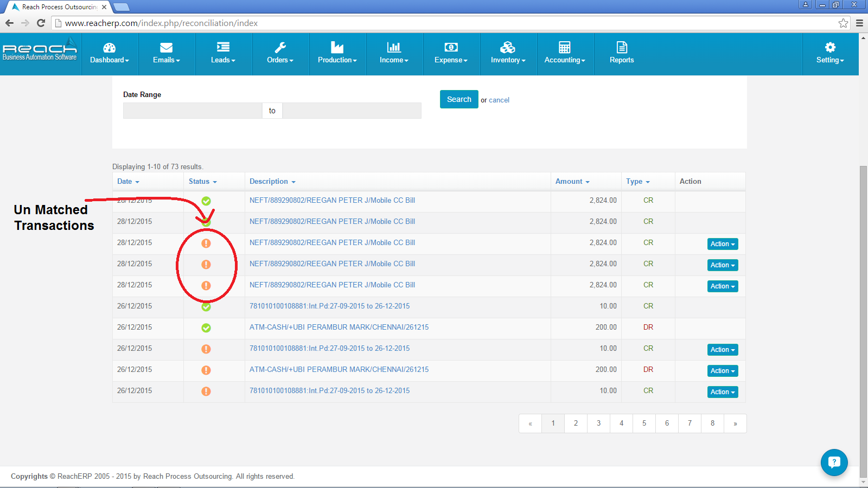Open Action dropdown for unmatched ATM-CASH row
868x488 pixels.
[x=723, y=371]
